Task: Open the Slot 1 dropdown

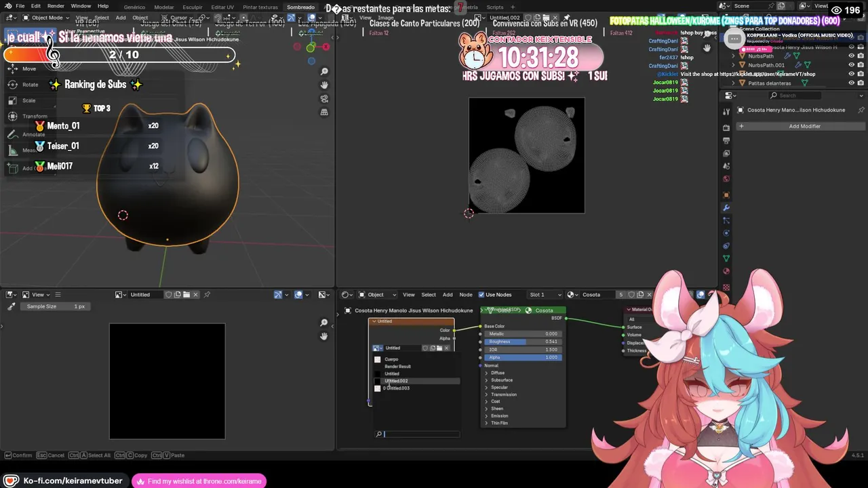Action: coord(545,295)
